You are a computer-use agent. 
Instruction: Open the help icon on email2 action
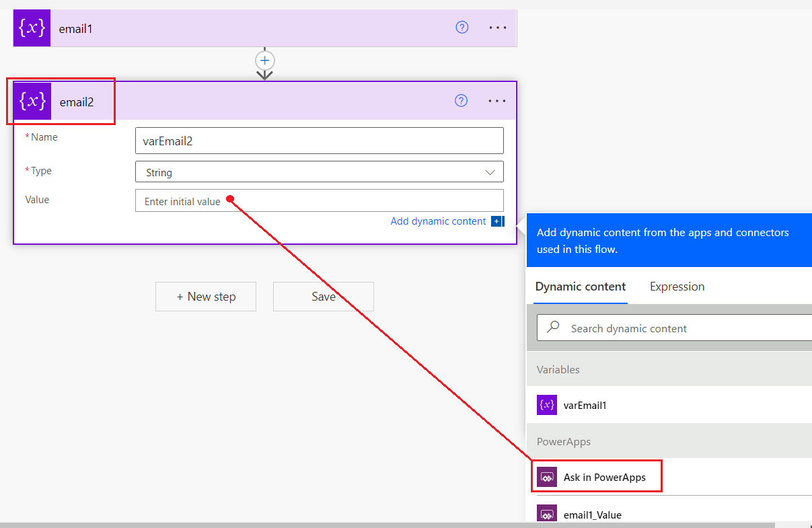(x=461, y=100)
